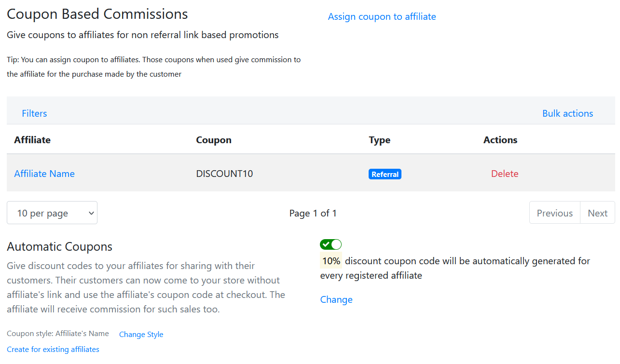Select Create for existing affiliates
Viewport: 620px width, 364px height.
click(53, 350)
